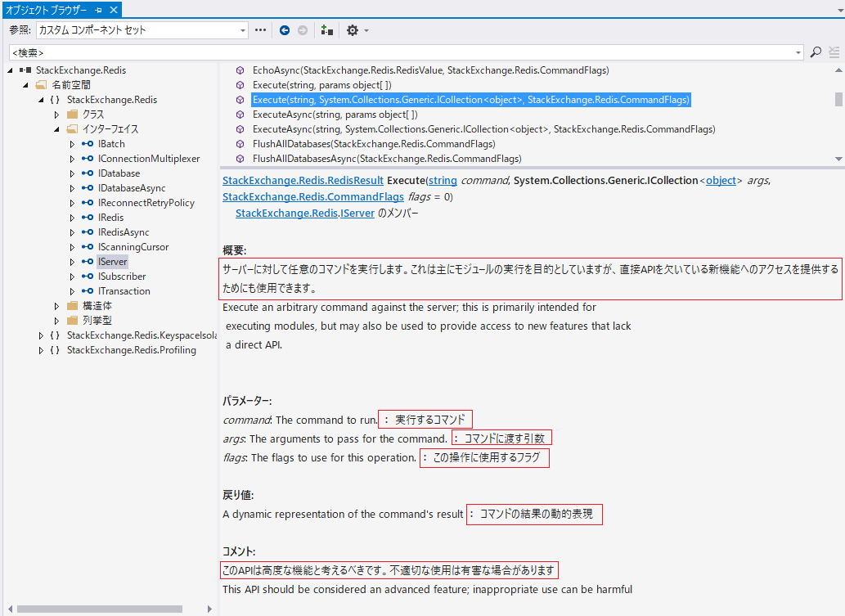Screen dimensions: 845x616
Task: Select the IRedisAsync interface
Action: click(x=124, y=232)
